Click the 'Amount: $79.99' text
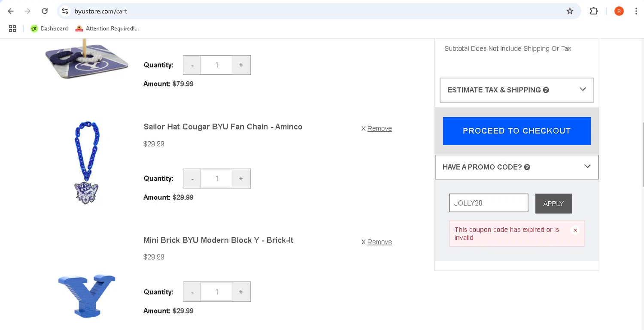The height and width of the screenshot is (330, 644). pos(168,84)
